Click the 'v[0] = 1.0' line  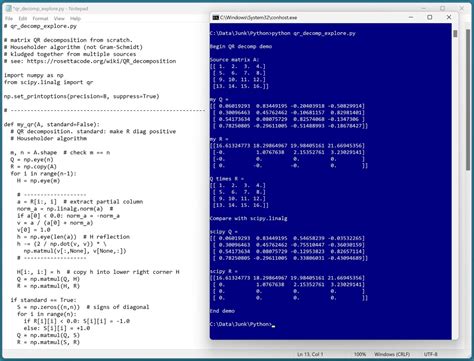[x=34, y=230]
